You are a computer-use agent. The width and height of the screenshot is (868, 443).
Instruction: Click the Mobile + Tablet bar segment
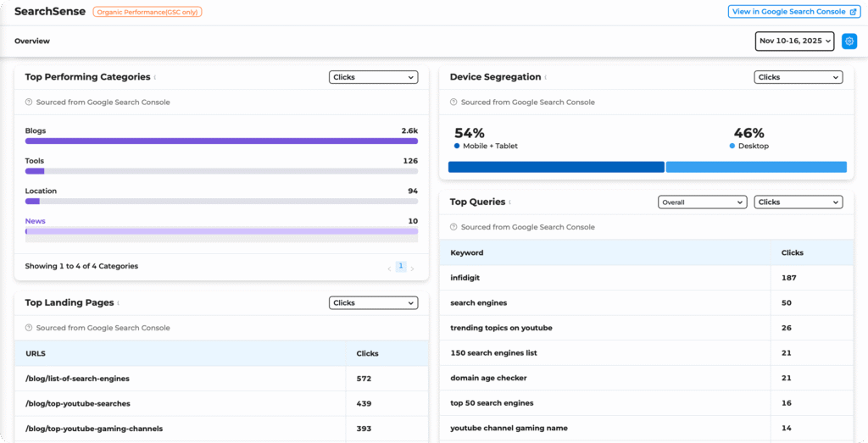(x=556, y=167)
